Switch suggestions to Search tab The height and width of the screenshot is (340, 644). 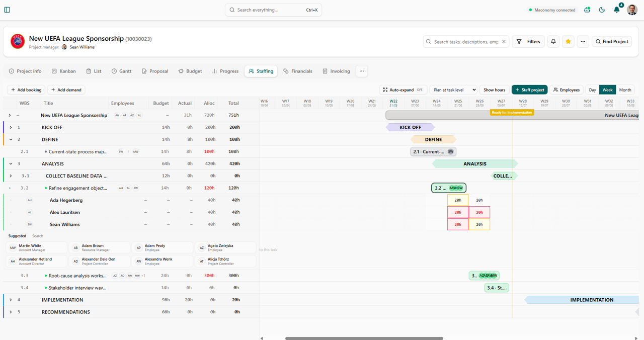click(38, 236)
